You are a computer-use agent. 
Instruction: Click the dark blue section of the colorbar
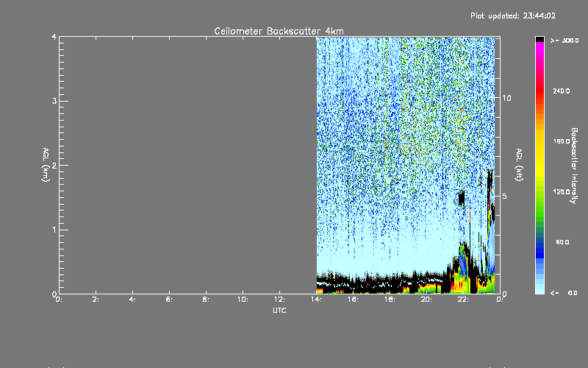click(x=539, y=250)
